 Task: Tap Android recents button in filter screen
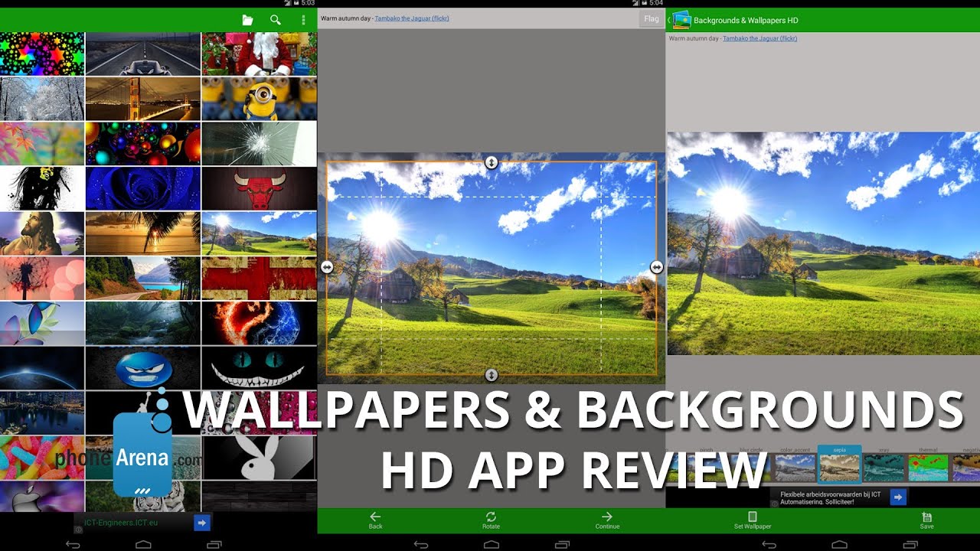[x=910, y=544]
